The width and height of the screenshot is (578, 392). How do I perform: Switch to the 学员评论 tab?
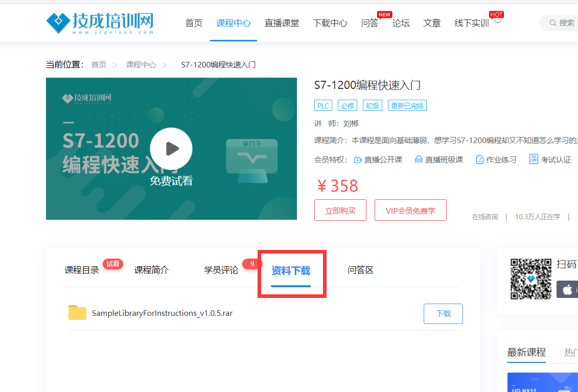click(x=221, y=270)
